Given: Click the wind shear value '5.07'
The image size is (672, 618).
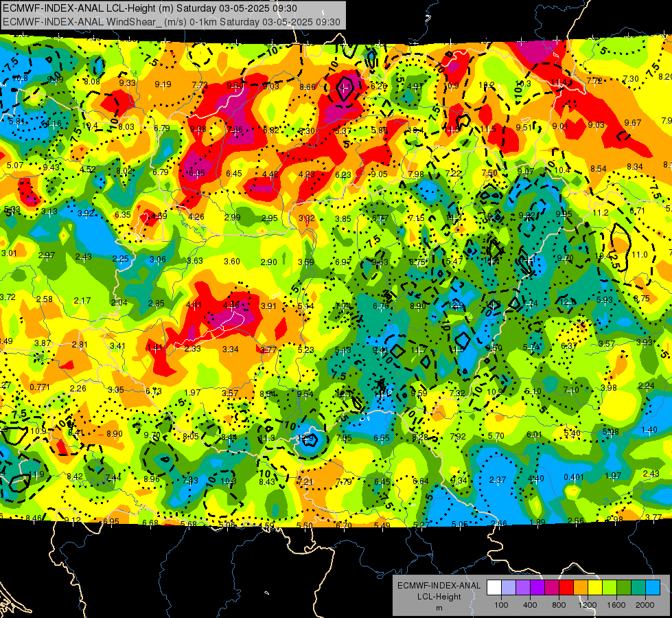Looking at the screenshot, I should [x=15, y=165].
